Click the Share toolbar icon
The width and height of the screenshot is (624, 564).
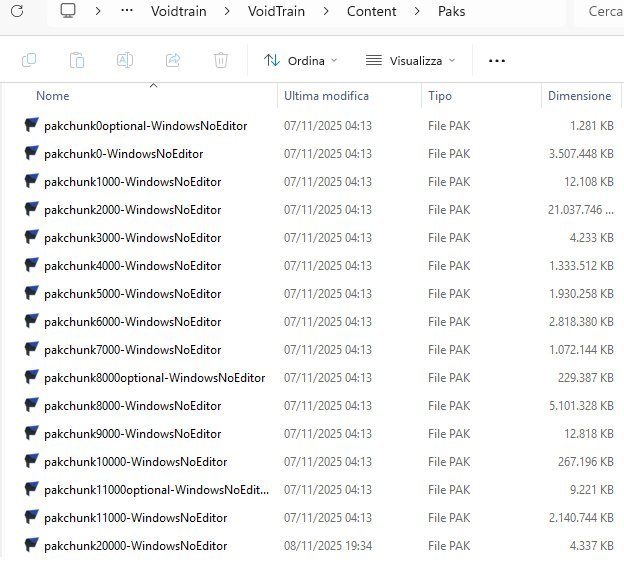point(173,60)
